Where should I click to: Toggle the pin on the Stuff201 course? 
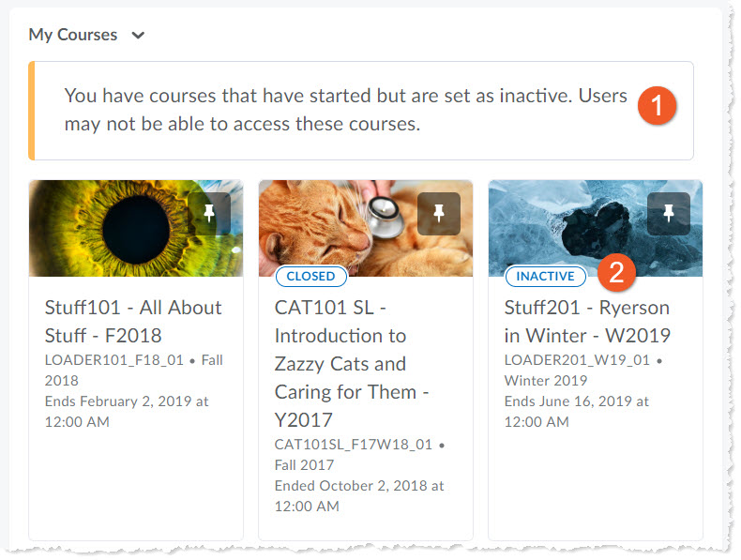[668, 214]
